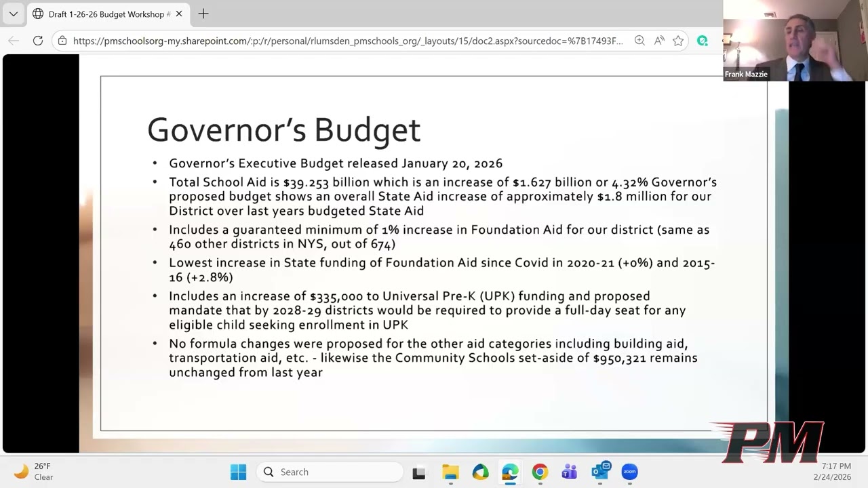
Task: Open the green extension icon in toolbar
Action: [x=703, y=41]
